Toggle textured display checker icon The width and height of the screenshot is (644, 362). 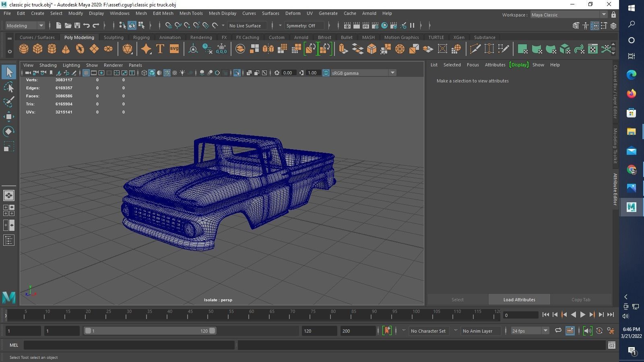pyautogui.click(x=175, y=73)
